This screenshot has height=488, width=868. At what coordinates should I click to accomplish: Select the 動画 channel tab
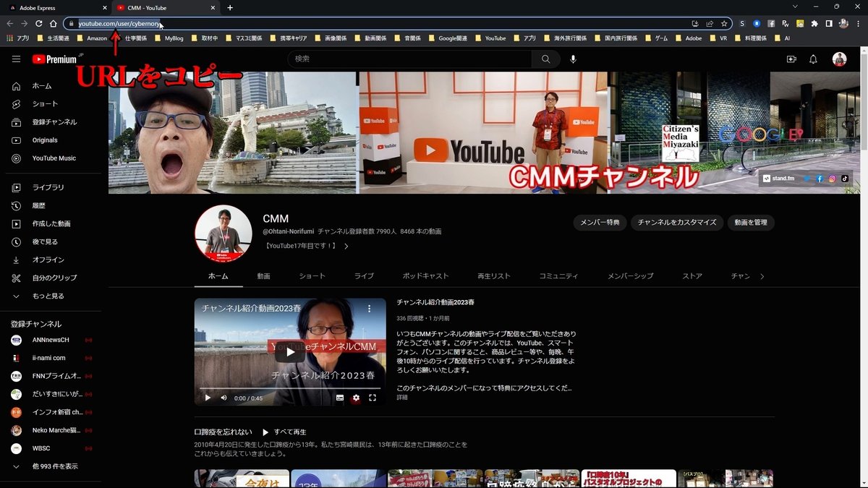pos(263,276)
